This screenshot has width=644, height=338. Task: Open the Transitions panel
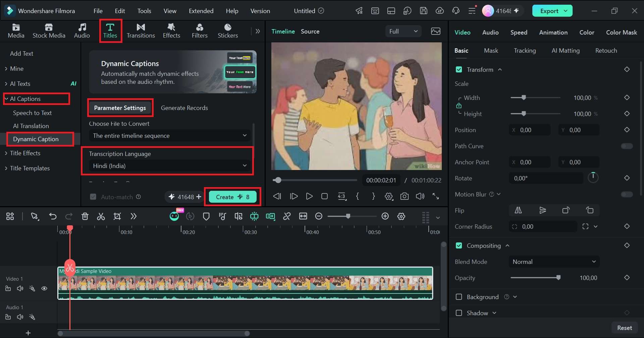point(141,31)
